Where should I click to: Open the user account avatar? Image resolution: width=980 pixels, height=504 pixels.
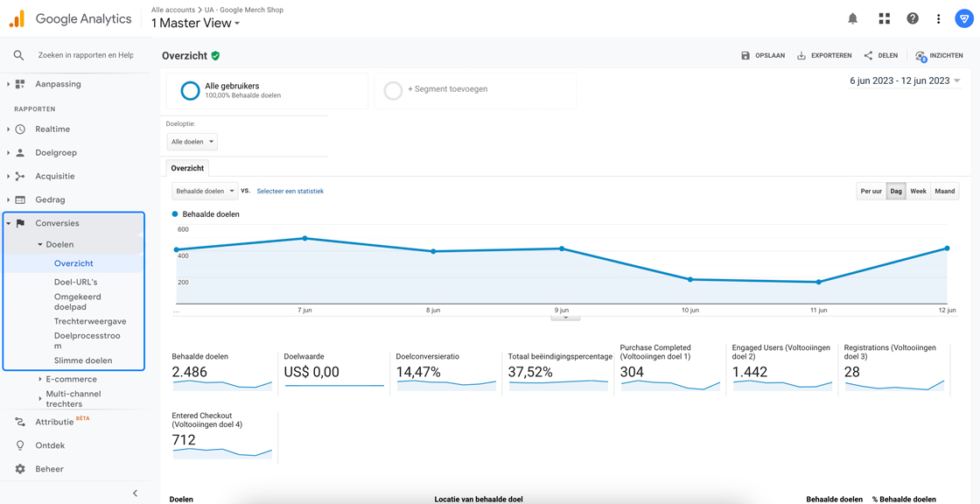(963, 18)
